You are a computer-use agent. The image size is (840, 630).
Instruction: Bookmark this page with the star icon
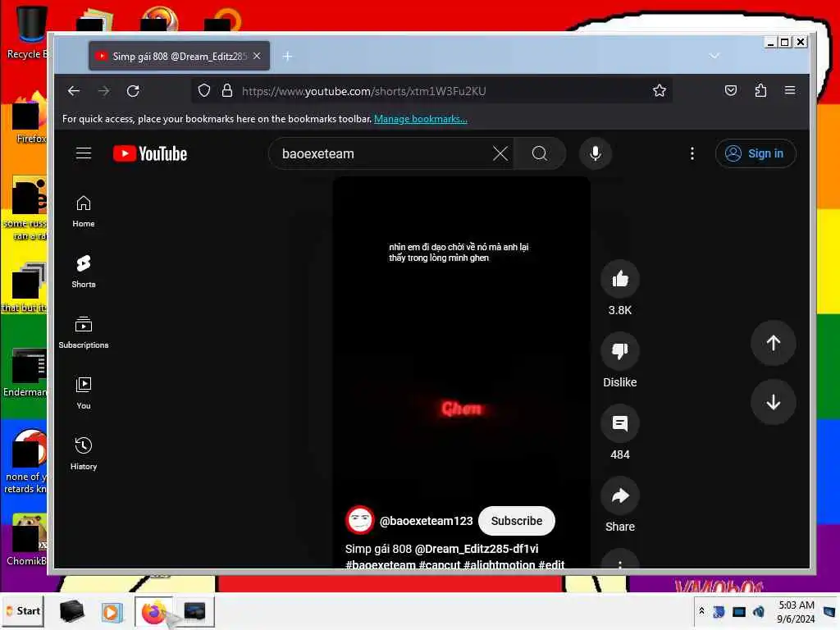[x=660, y=90]
